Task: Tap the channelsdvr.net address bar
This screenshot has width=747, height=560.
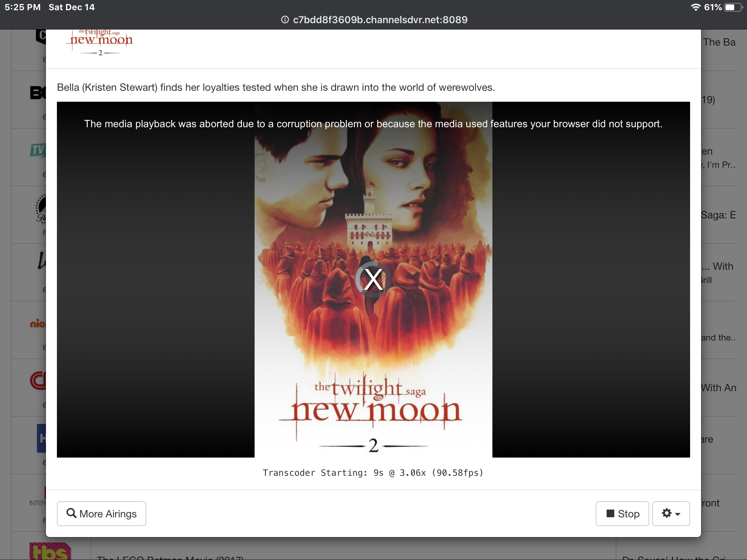Action: click(373, 20)
